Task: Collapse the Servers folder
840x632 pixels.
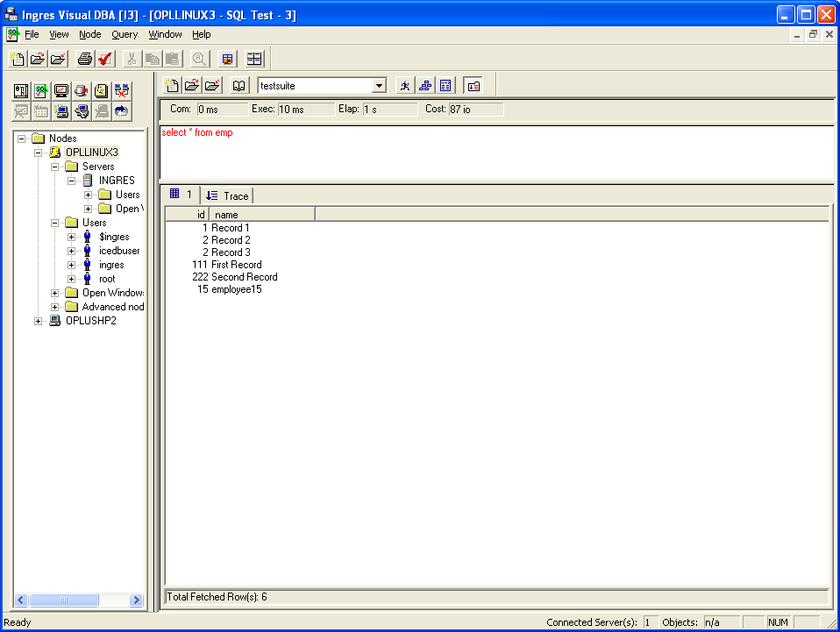Action: point(54,167)
